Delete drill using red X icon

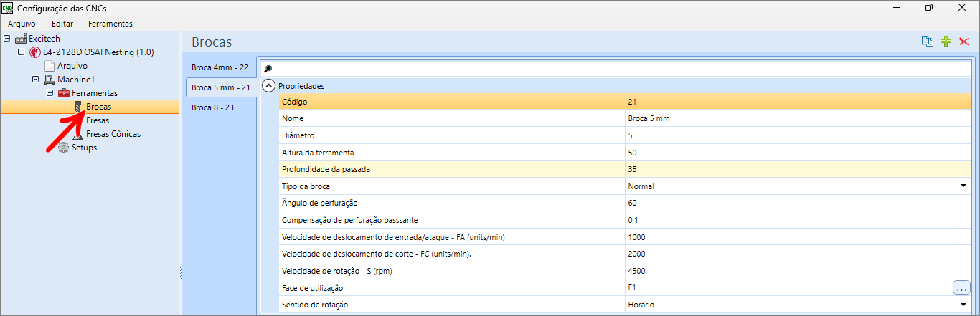coord(964,42)
